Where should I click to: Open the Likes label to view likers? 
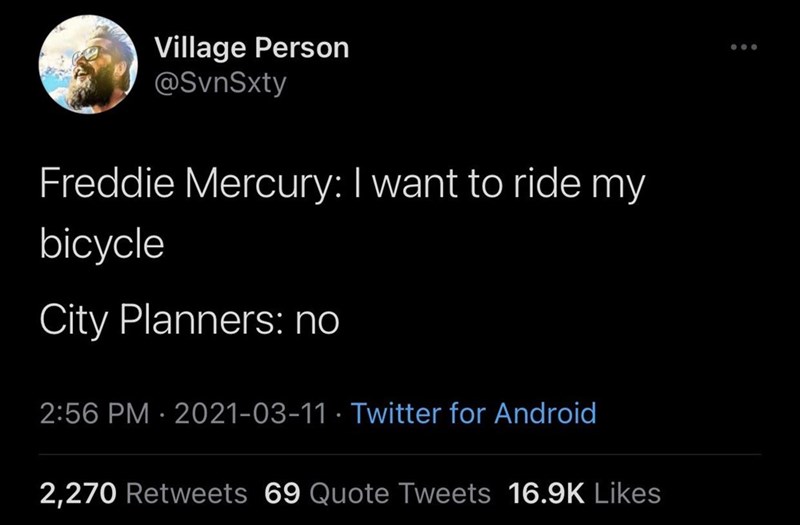[627, 492]
